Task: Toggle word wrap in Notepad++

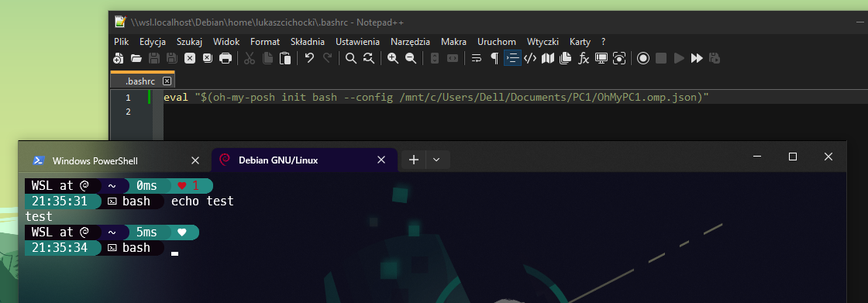Action: (477, 58)
